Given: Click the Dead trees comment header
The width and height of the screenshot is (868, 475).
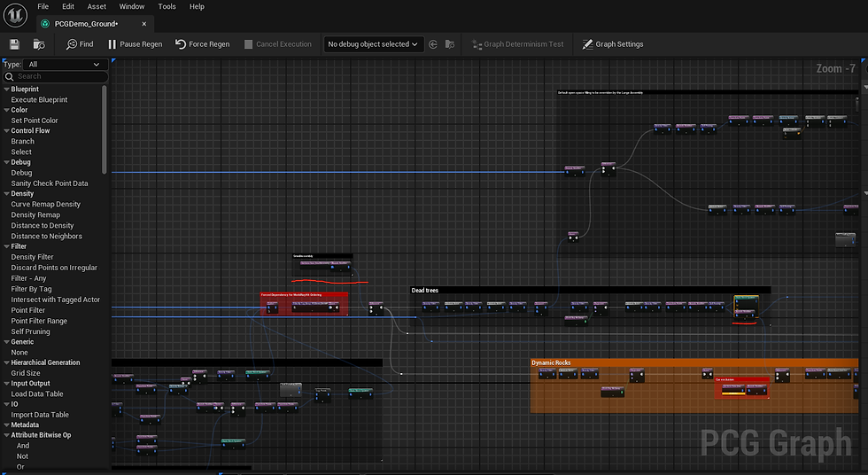Looking at the screenshot, I should click(x=590, y=290).
